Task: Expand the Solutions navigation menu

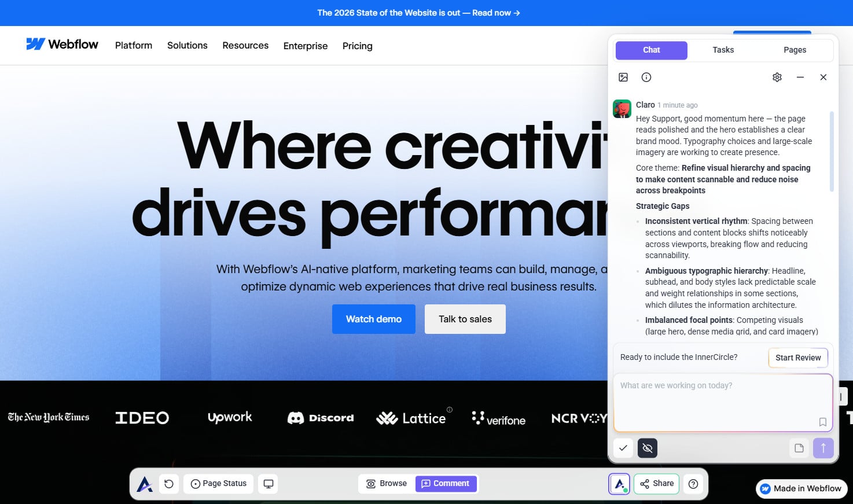Action: [x=187, y=46]
